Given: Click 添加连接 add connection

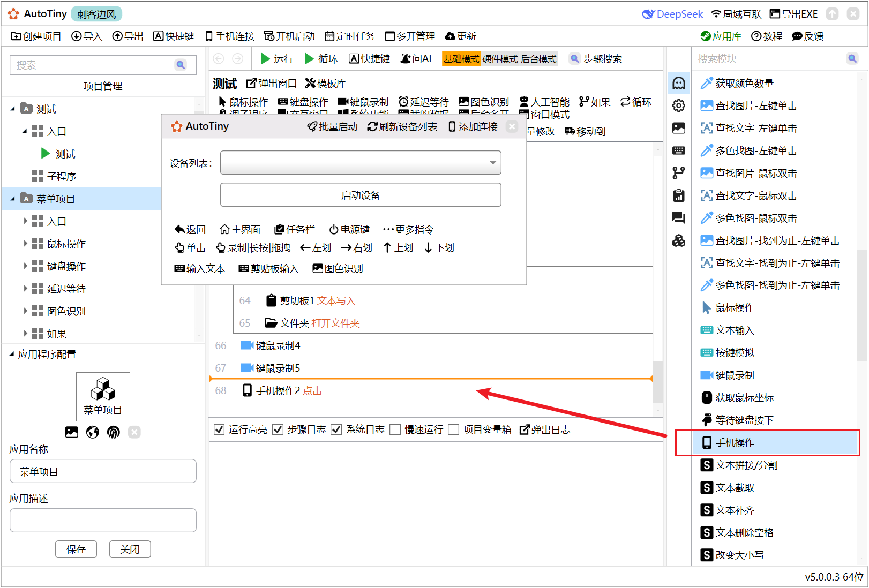Looking at the screenshot, I should [473, 126].
